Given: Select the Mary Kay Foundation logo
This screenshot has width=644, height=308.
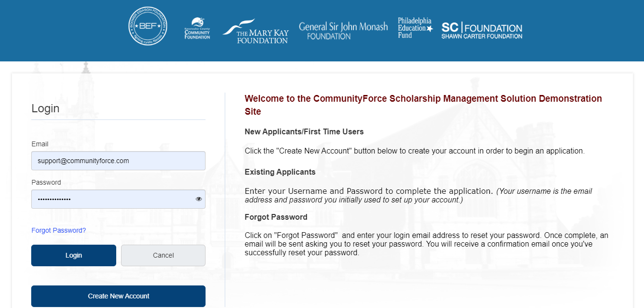Looking at the screenshot, I should (255, 31).
